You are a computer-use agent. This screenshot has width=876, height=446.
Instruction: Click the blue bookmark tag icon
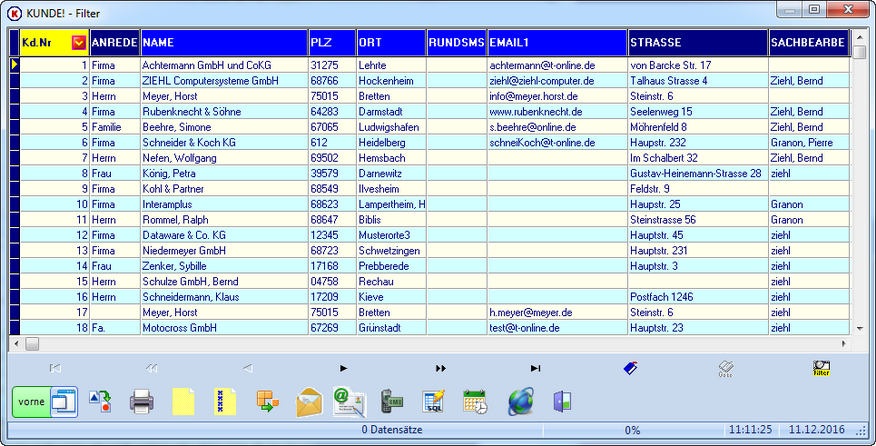tap(631, 368)
